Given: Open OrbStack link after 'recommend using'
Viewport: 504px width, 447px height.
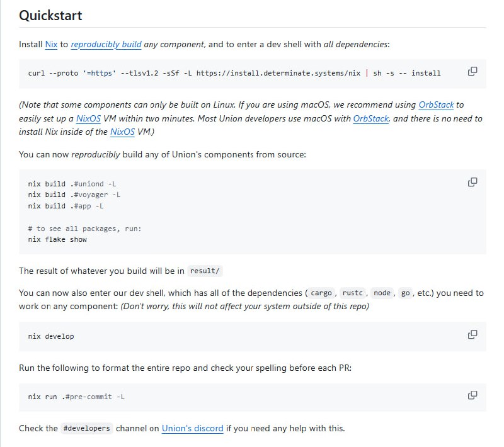Looking at the screenshot, I should point(436,105).
